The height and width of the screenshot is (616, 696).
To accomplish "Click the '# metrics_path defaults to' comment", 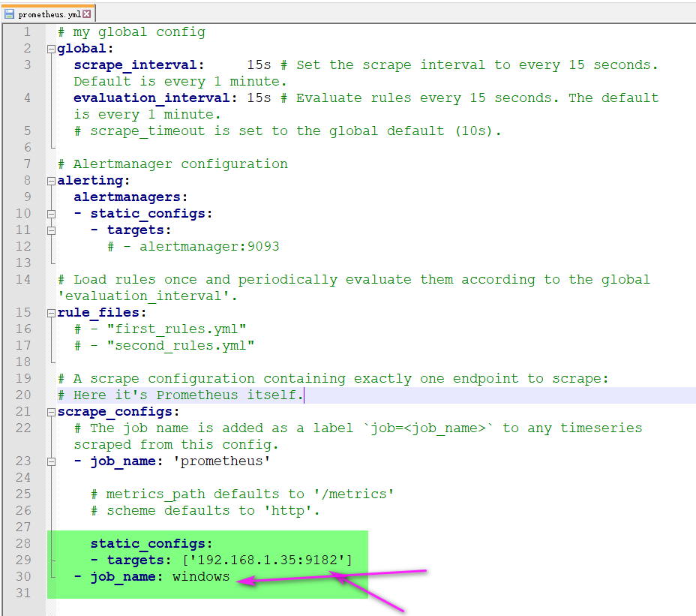I will pos(242,494).
